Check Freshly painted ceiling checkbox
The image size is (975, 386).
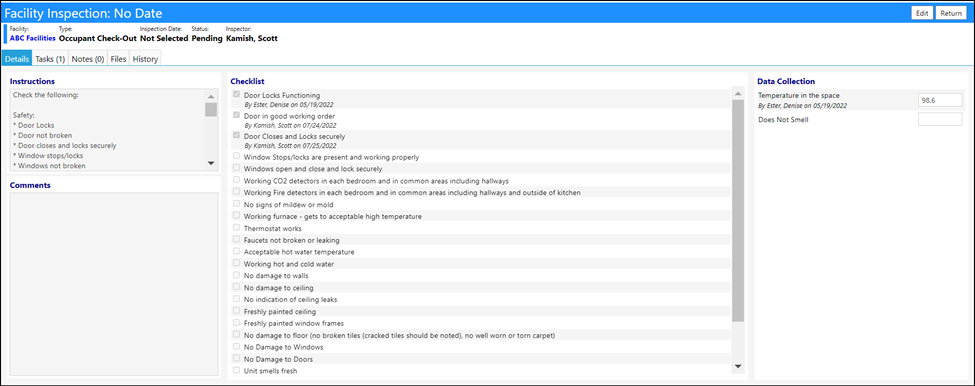[x=236, y=310]
